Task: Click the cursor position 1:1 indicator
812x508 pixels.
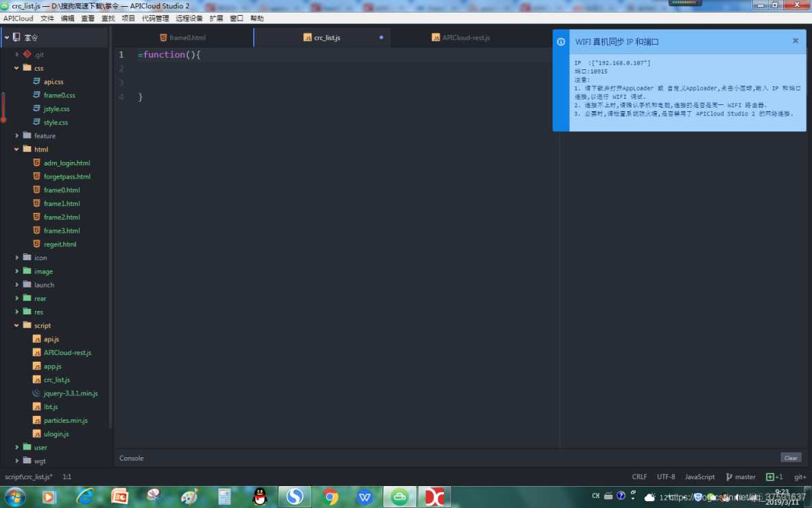Action: click(67, 477)
